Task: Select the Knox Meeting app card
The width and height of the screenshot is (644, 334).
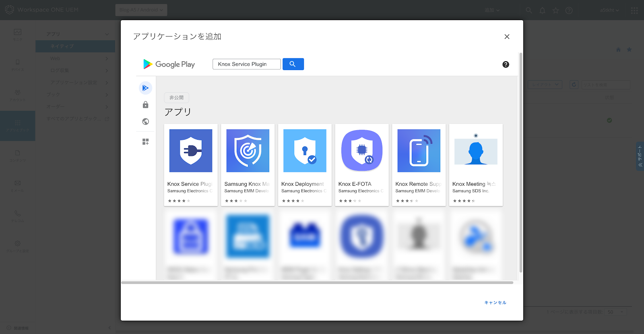Action: (476, 165)
